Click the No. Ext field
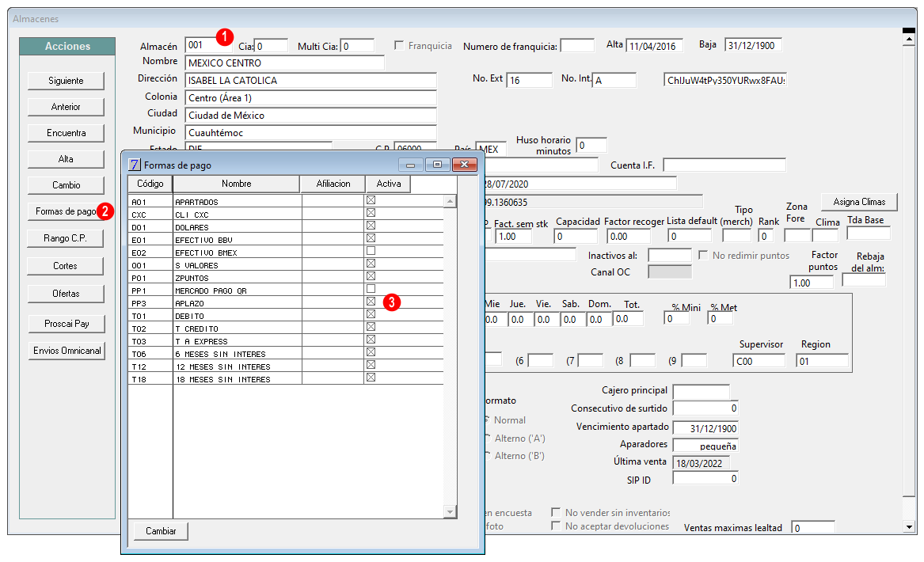Image resolution: width=924 pixels, height=562 pixels. [530, 80]
